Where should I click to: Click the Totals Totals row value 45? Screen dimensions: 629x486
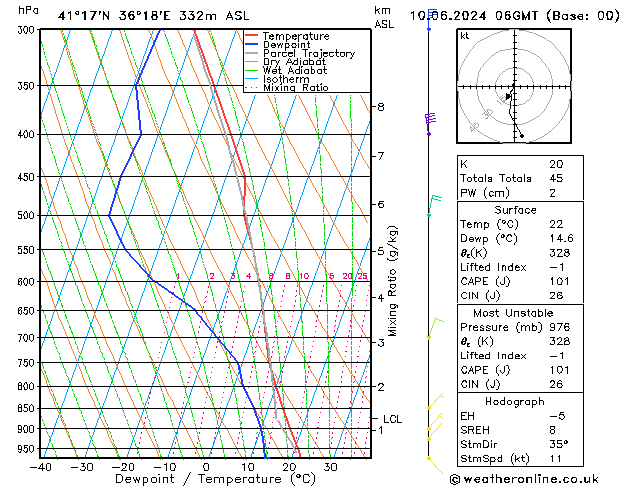point(556,179)
